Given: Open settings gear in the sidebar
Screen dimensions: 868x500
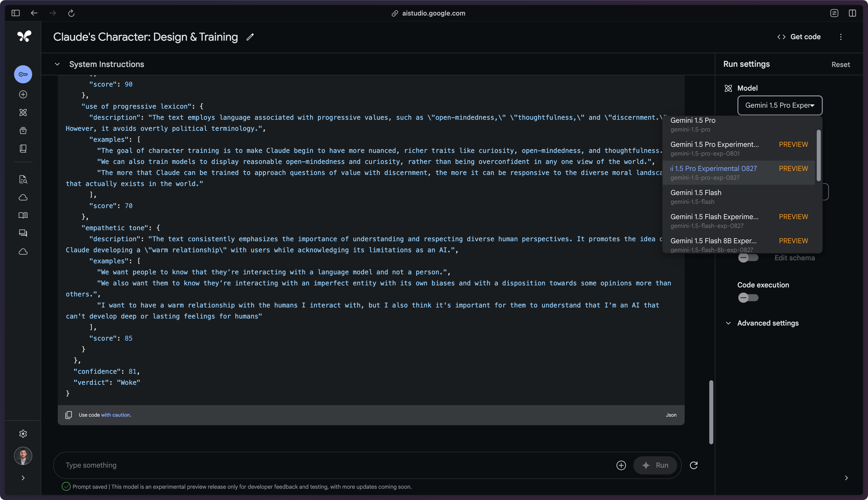Looking at the screenshot, I should (23, 434).
